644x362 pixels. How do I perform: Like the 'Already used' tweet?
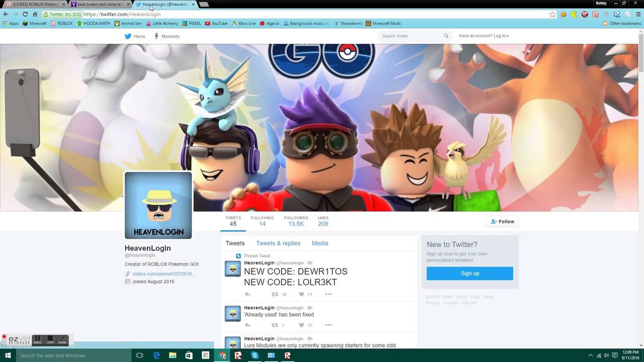301,325
